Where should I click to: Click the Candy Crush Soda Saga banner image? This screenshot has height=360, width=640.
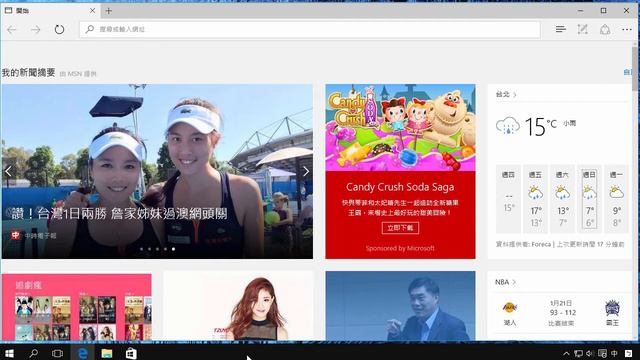pyautogui.click(x=400, y=127)
